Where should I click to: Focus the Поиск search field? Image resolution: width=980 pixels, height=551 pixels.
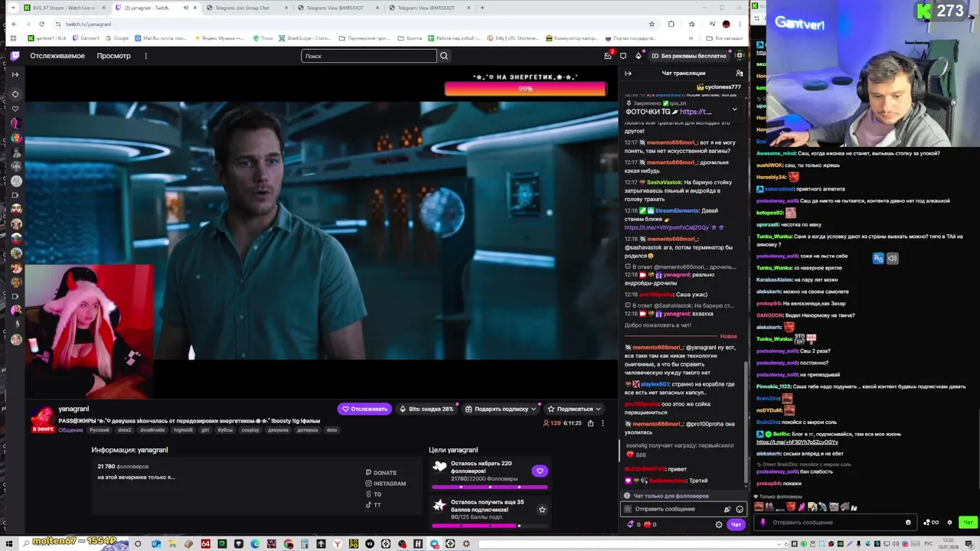[x=369, y=56]
